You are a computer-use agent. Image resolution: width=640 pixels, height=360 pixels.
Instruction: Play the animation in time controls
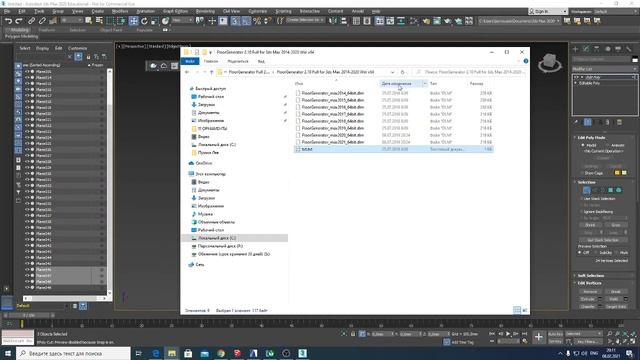tap(508, 334)
